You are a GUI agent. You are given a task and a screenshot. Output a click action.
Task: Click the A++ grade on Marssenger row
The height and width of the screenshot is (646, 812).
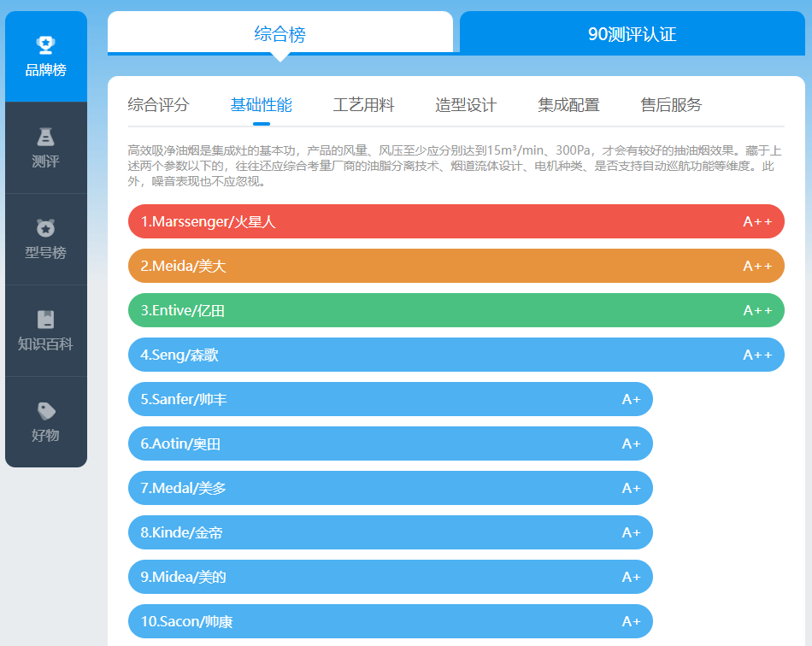pyautogui.click(x=757, y=221)
